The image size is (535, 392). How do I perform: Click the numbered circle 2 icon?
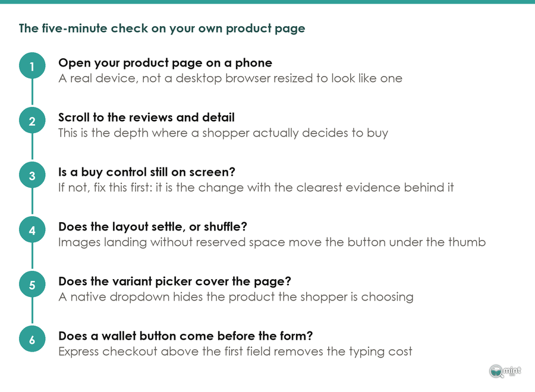pyautogui.click(x=32, y=121)
